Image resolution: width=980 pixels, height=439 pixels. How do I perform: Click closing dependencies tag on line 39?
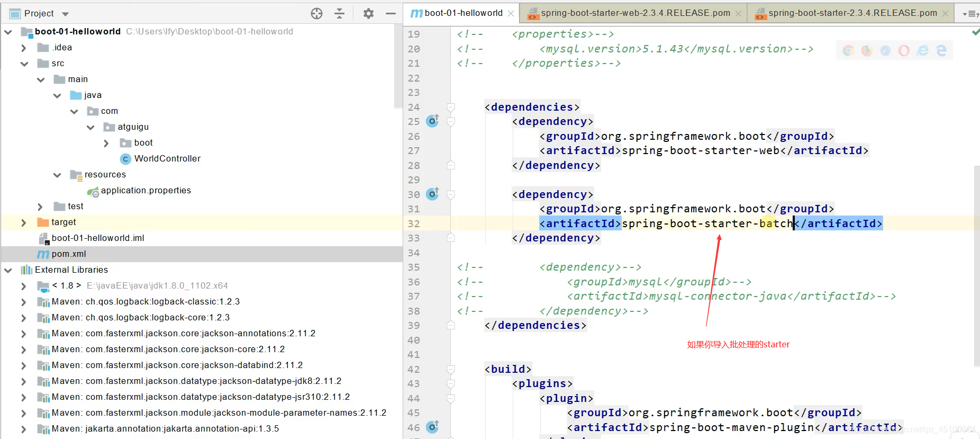point(536,325)
